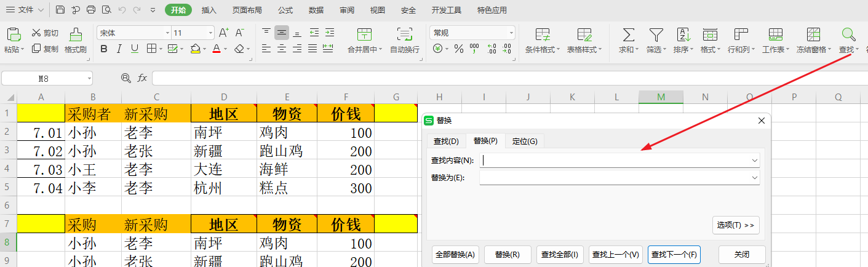Viewport: 868px width, 267px height.
Task: Click the currency format icon
Action: click(437, 49)
